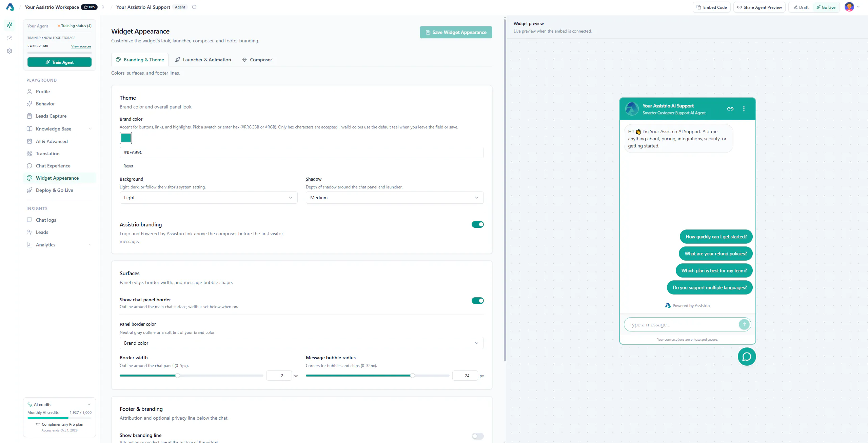The width and height of the screenshot is (868, 443).
Task: Open Profile in Playground sidebar
Action: pos(59,92)
